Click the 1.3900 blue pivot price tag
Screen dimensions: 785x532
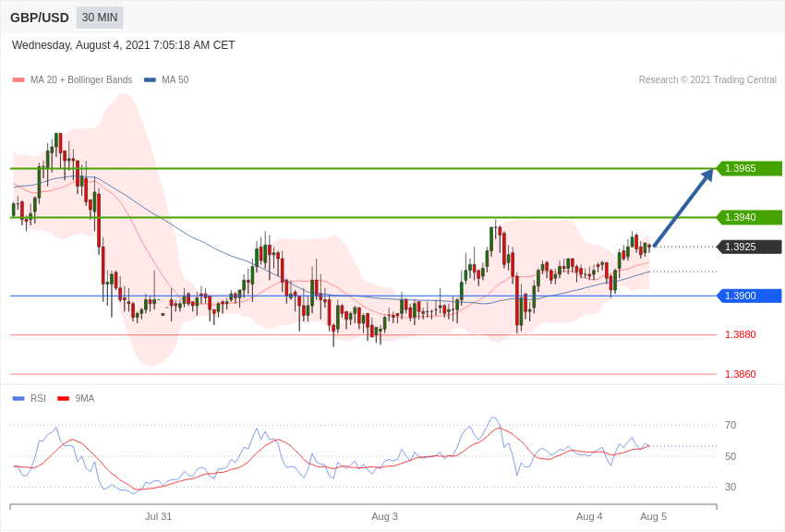[x=749, y=296]
